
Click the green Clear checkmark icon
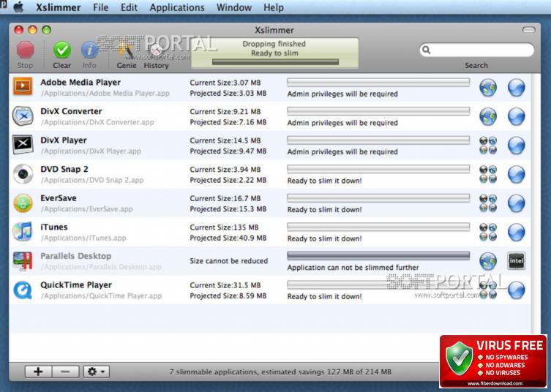point(62,50)
